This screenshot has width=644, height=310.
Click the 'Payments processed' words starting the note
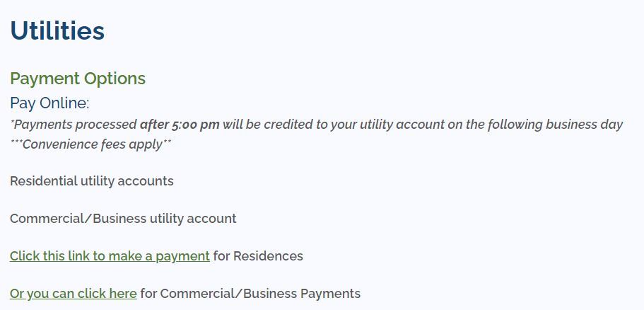pyautogui.click(x=76, y=125)
